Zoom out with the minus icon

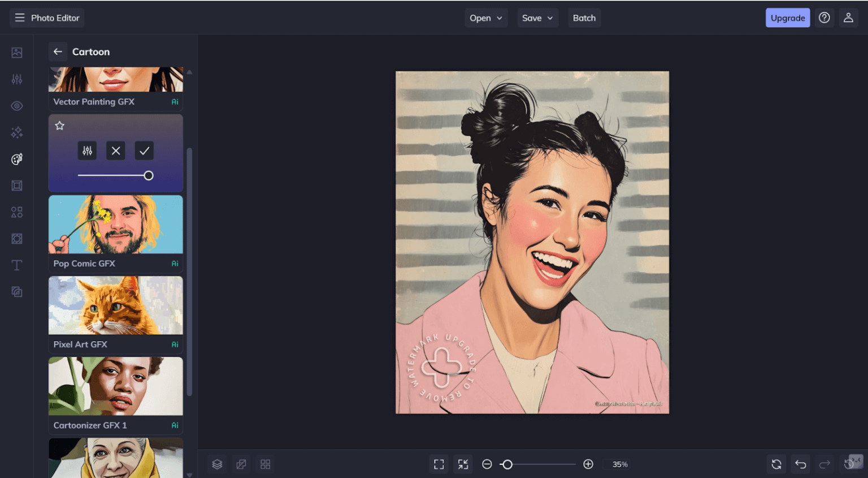tap(487, 464)
